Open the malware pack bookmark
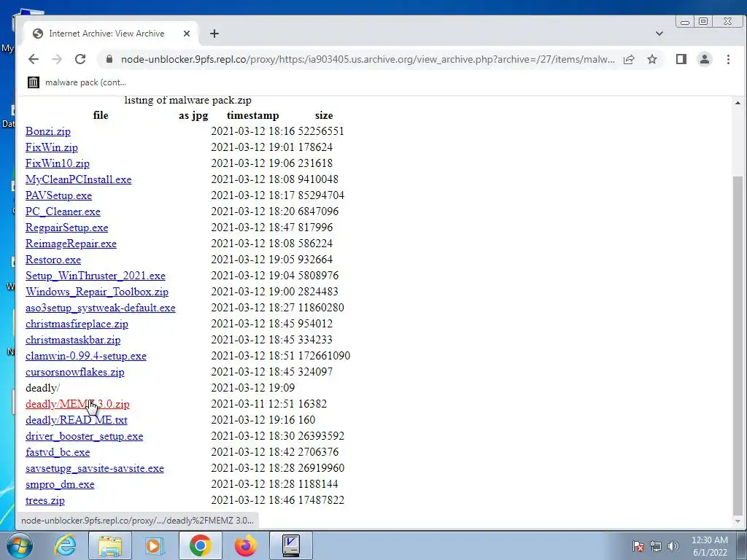The height and width of the screenshot is (560, 747). pyautogui.click(x=77, y=82)
